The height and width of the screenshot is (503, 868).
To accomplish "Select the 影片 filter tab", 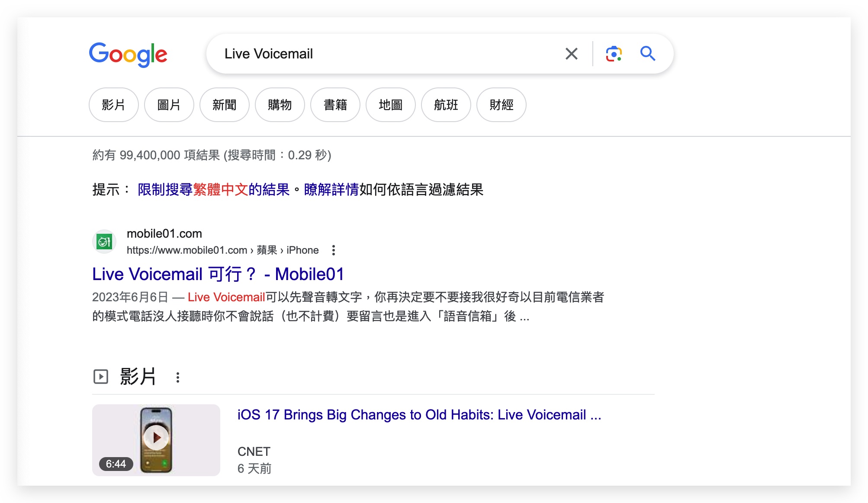I will point(113,105).
